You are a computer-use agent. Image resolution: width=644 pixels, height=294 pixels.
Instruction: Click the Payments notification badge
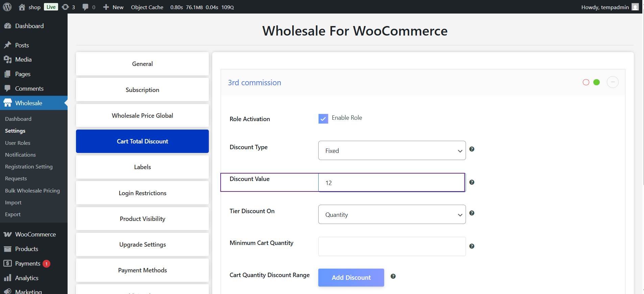pyautogui.click(x=47, y=264)
